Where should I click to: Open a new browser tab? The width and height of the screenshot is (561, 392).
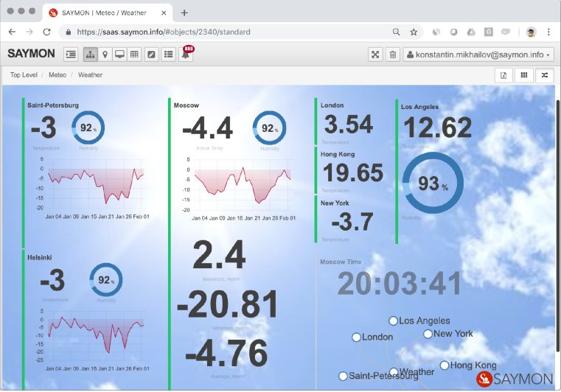click(184, 13)
